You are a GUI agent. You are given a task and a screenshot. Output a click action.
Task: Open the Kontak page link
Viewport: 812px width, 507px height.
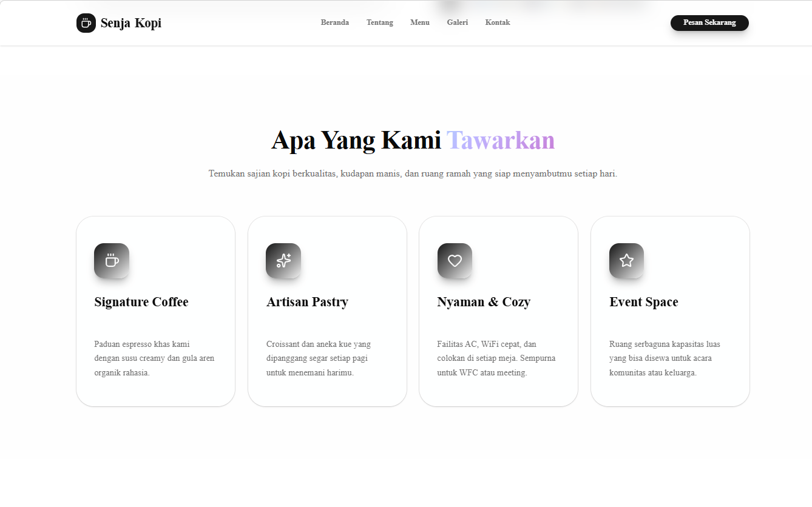pyautogui.click(x=497, y=22)
